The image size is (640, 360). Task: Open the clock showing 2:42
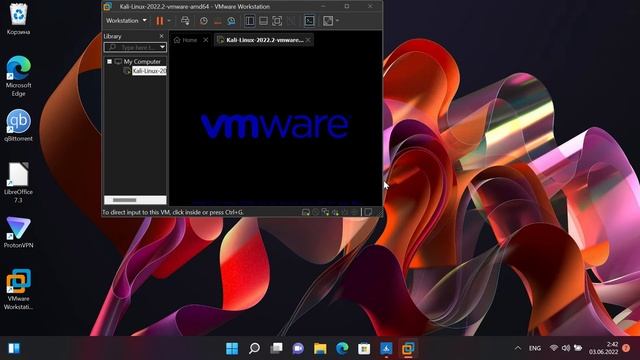[x=603, y=348]
